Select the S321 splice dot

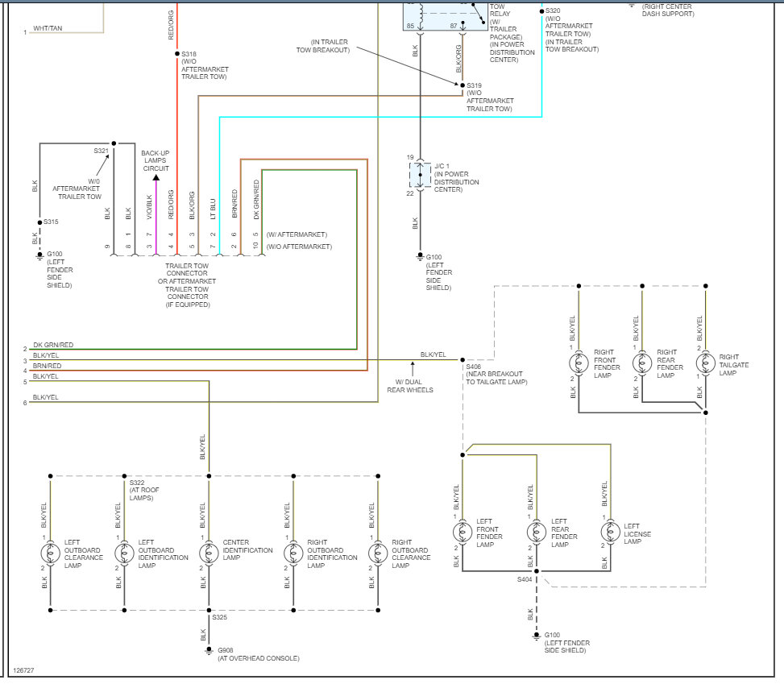114,143
